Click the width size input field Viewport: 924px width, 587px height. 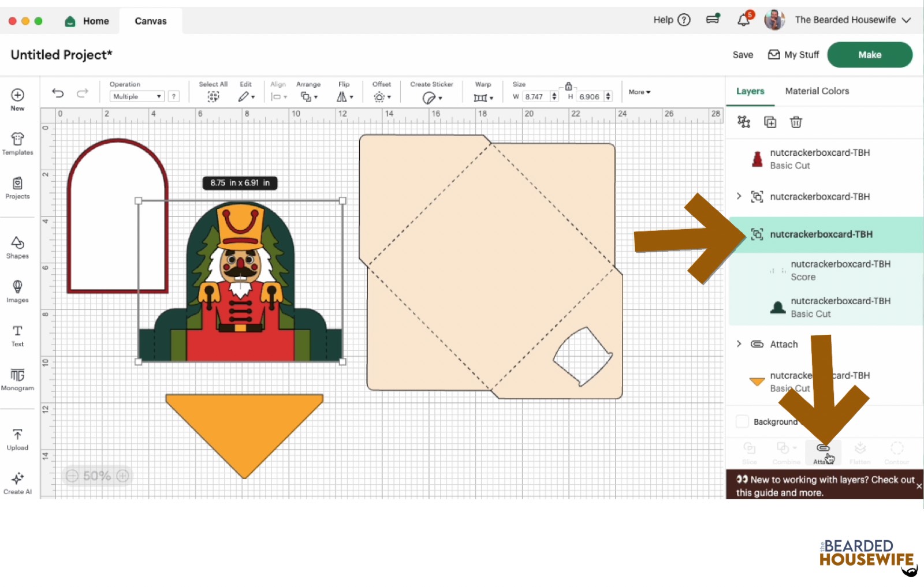[x=536, y=97]
